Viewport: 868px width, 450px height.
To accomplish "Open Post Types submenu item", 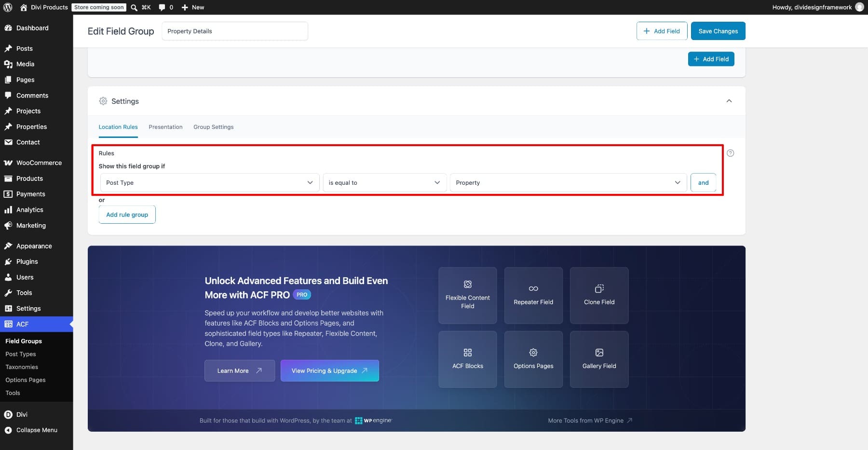I will point(21,354).
